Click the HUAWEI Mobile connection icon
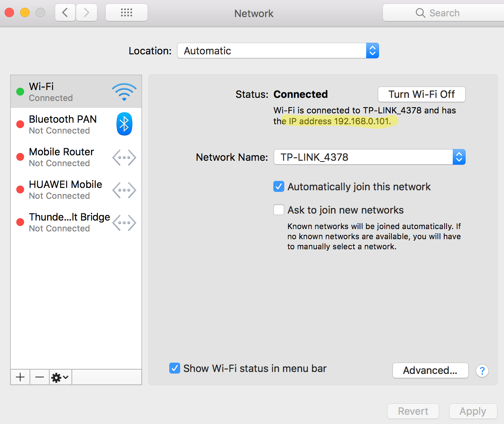The width and height of the screenshot is (504, 424). point(124,190)
